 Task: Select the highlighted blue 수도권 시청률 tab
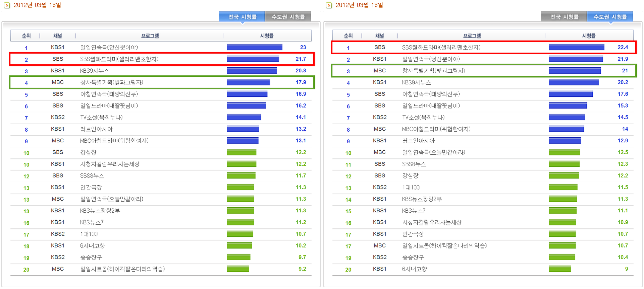click(610, 17)
